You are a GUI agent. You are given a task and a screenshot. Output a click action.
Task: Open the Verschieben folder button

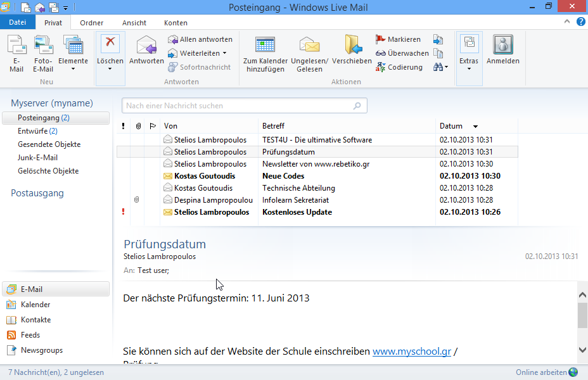352,50
